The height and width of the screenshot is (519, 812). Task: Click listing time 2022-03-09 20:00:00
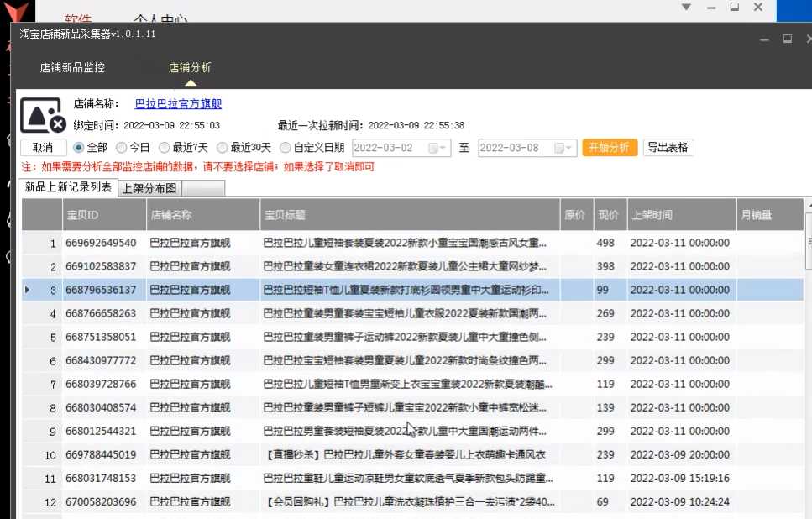[x=680, y=455]
